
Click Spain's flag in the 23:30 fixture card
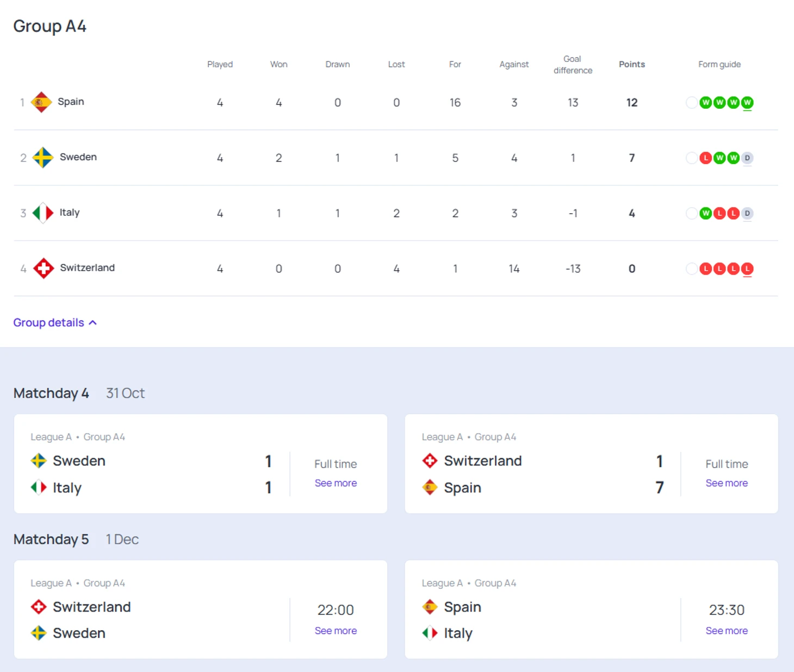pyautogui.click(x=430, y=607)
